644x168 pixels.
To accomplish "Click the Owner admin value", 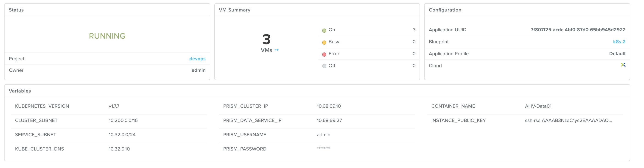I will point(199,70).
